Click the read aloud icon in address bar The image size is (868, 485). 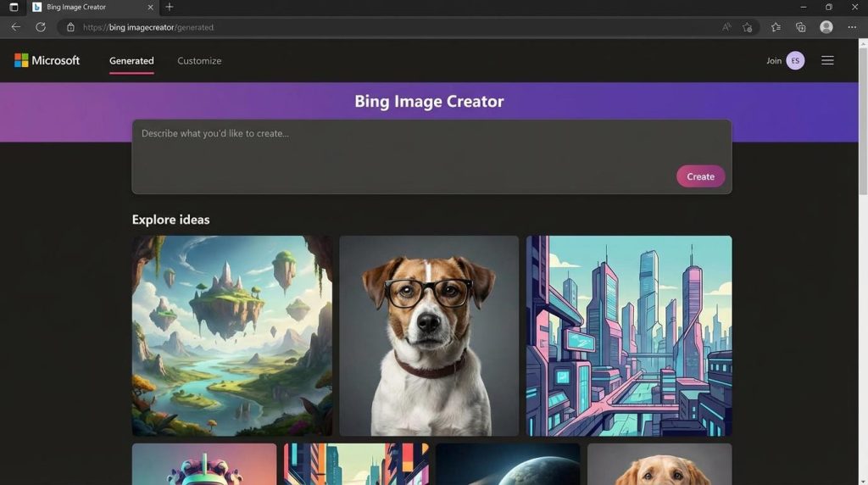tap(726, 27)
